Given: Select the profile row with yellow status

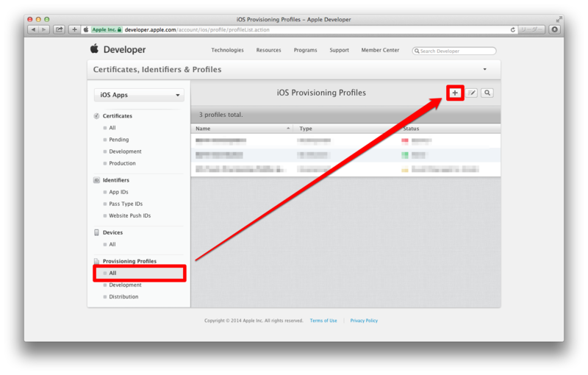Looking at the screenshot, I should click(345, 170).
